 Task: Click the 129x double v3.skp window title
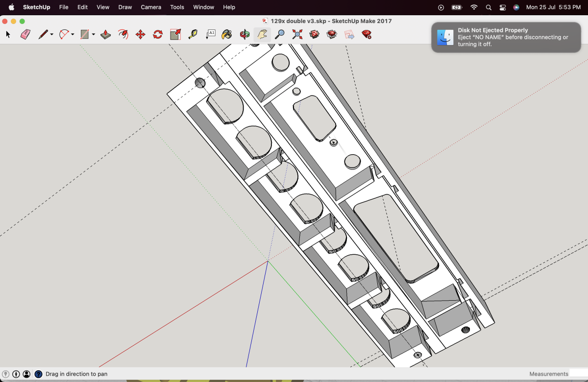point(331,21)
